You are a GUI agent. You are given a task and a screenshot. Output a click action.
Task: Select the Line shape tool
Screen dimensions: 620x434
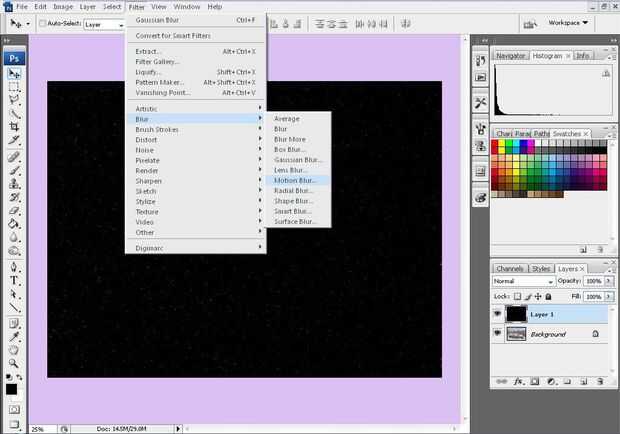pyautogui.click(x=14, y=307)
